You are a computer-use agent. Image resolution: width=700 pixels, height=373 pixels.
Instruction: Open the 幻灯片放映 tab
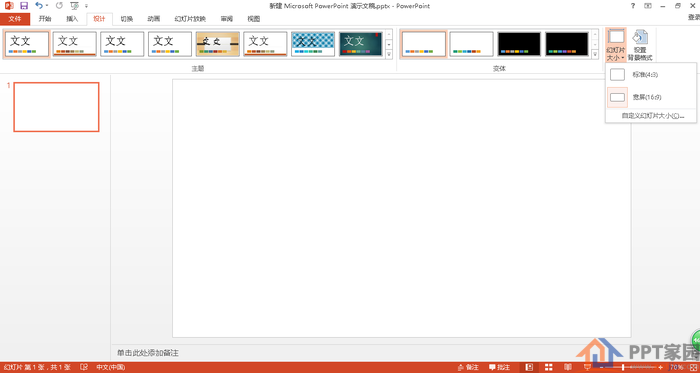click(190, 19)
